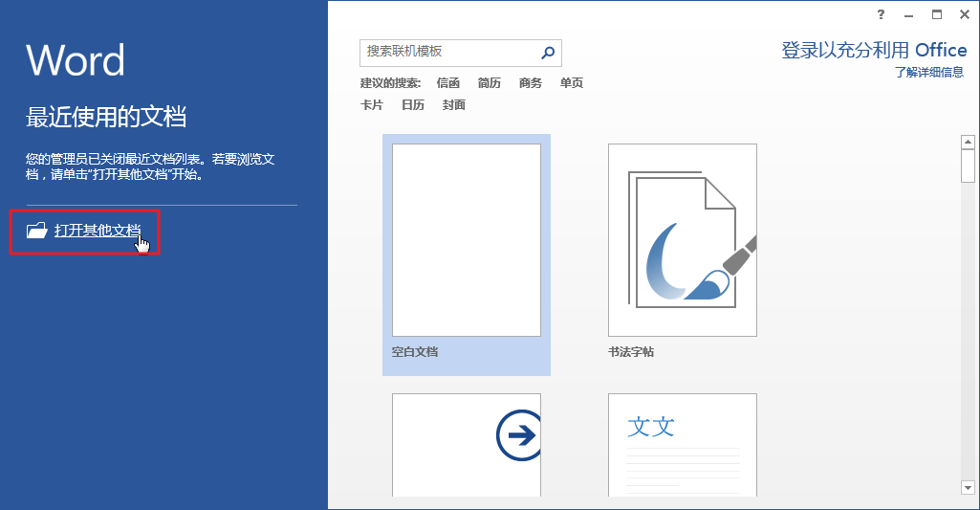Screen dimensions: 980x510
Task: Click the 书法字帖 label text
Action: tap(631, 352)
